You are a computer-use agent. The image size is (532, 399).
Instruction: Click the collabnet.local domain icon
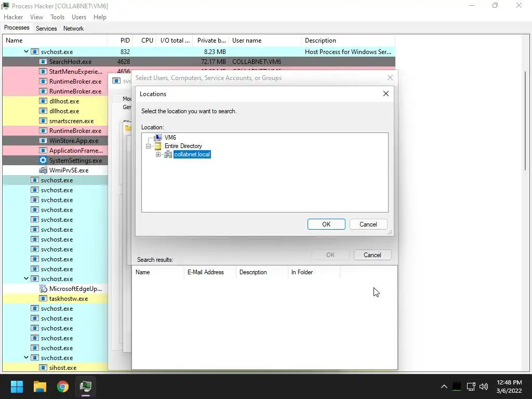click(x=168, y=154)
